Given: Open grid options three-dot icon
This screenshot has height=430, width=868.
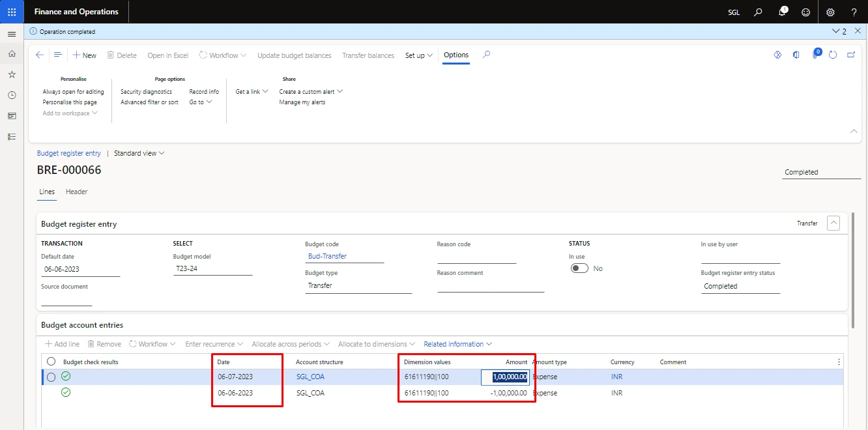Looking at the screenshot, I should point(839,362).
